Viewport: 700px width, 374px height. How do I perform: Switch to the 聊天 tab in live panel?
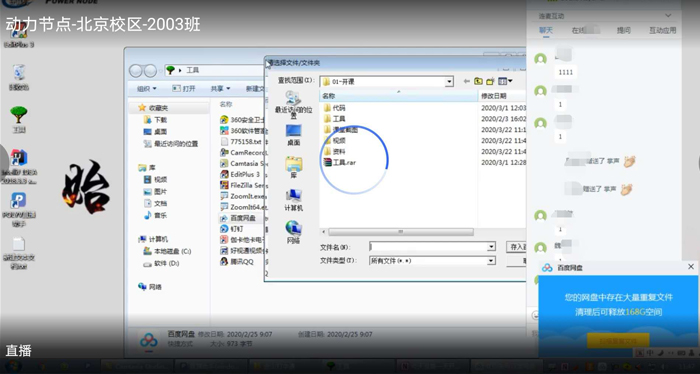point(546,30)
